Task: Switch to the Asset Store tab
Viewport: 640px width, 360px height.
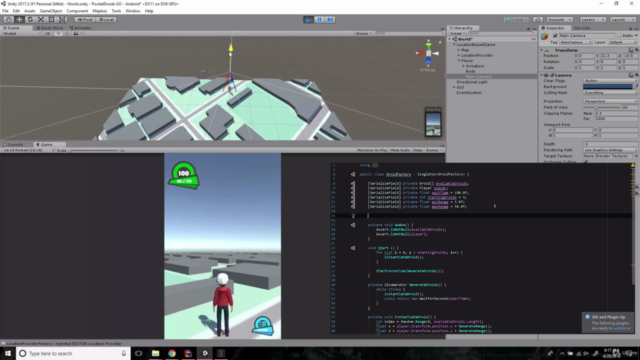Action: pos(49,28)
